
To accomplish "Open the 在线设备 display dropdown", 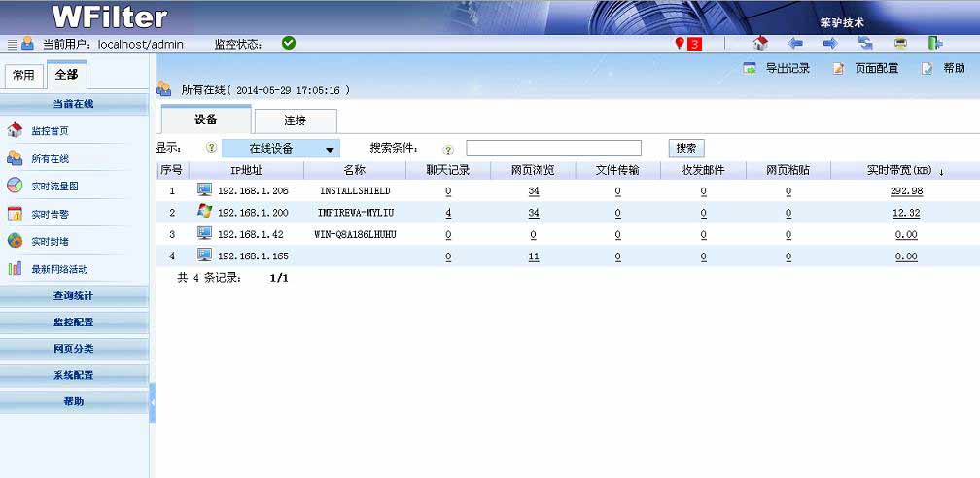I will (280, 149).
